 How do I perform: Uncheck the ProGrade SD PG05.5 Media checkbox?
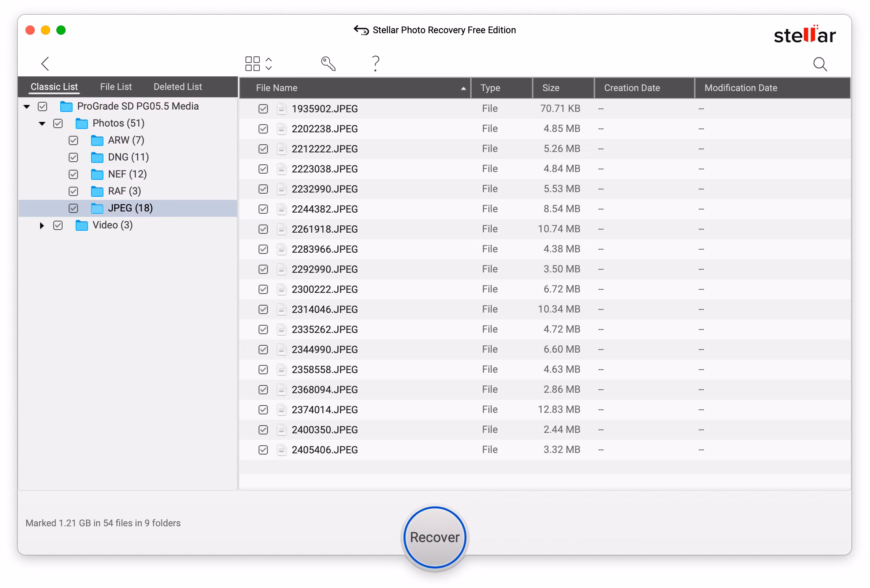(42, 106)
